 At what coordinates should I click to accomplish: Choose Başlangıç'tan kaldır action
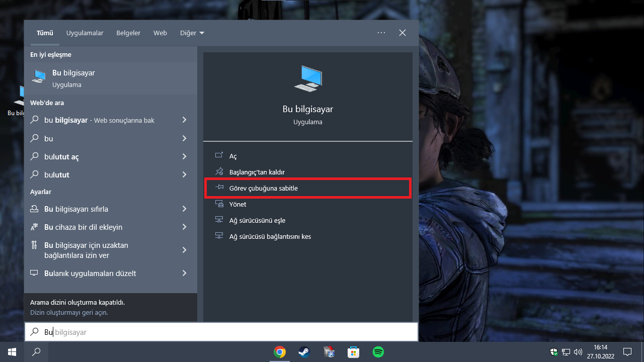308,172
